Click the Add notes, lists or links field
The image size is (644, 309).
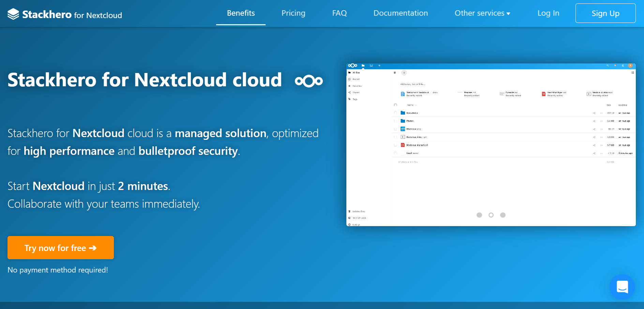(413, 84)
